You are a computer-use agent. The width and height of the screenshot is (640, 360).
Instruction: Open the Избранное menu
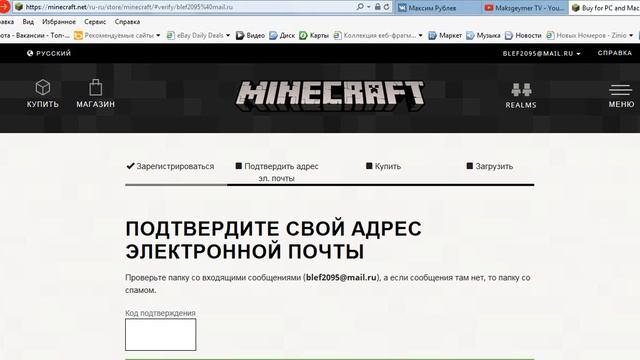pos(59,22)
